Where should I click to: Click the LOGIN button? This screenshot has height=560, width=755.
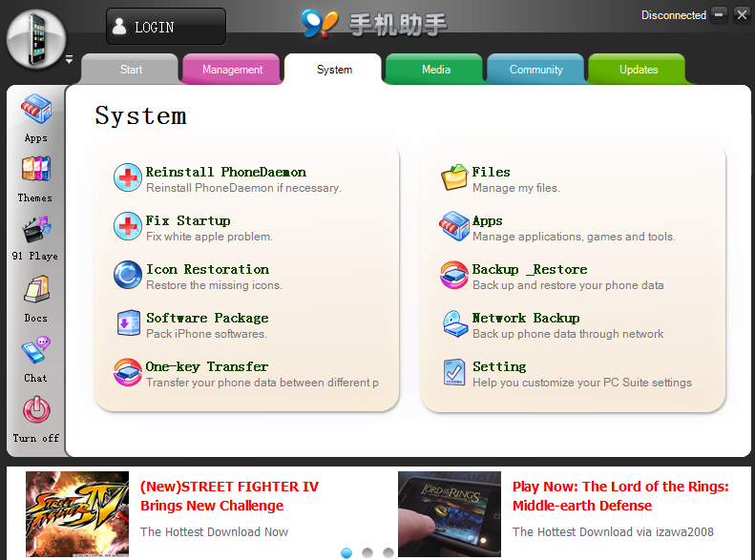tap(166, 27)
